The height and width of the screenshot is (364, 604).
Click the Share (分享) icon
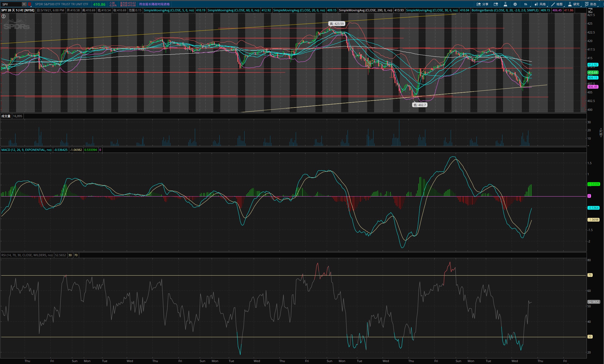click(479, 4)
